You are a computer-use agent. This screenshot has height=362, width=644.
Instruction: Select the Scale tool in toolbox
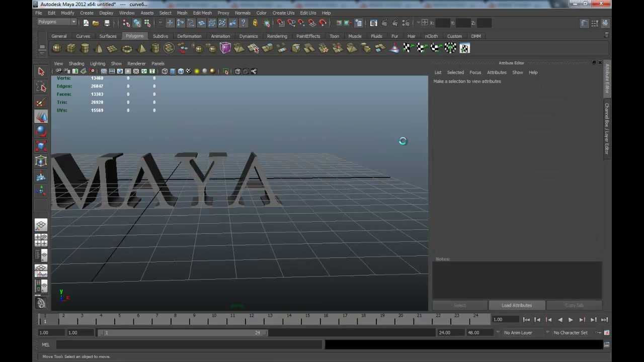[41, 146]
